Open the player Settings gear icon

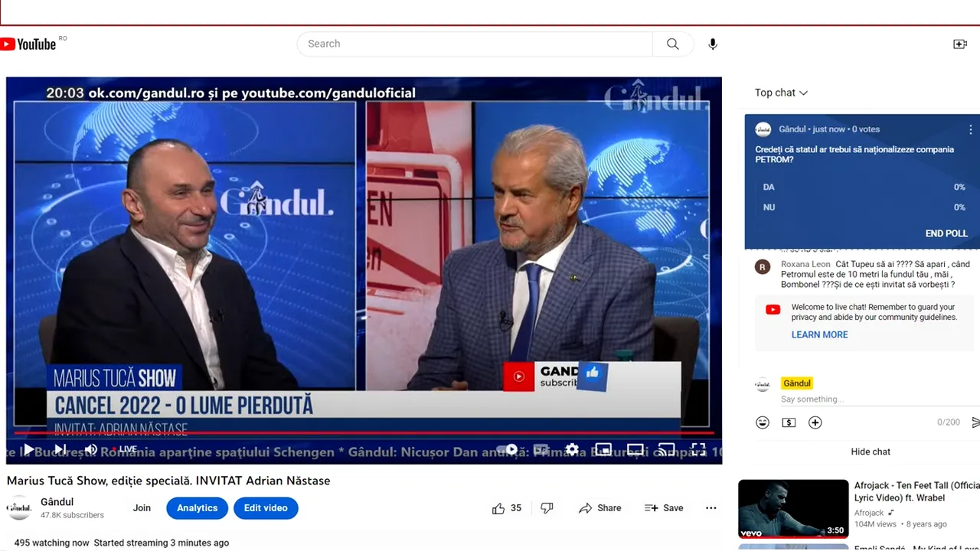coord(572,449)
